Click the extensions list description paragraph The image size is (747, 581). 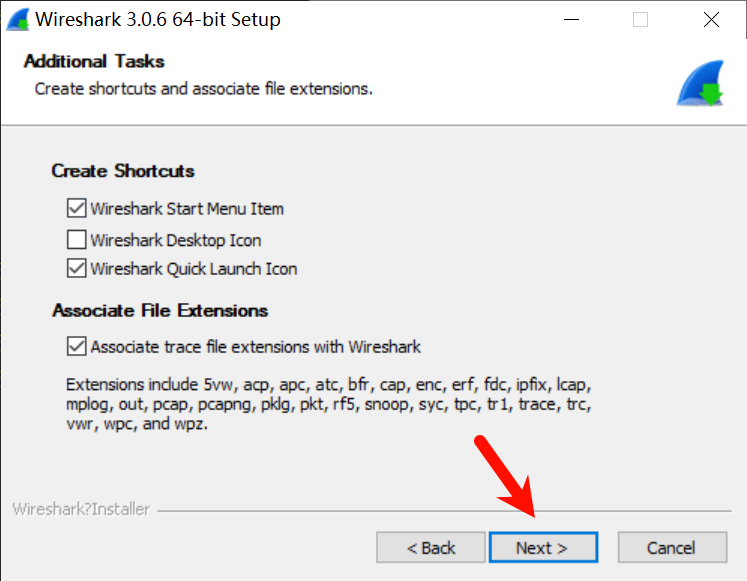[x=329, y=404]
